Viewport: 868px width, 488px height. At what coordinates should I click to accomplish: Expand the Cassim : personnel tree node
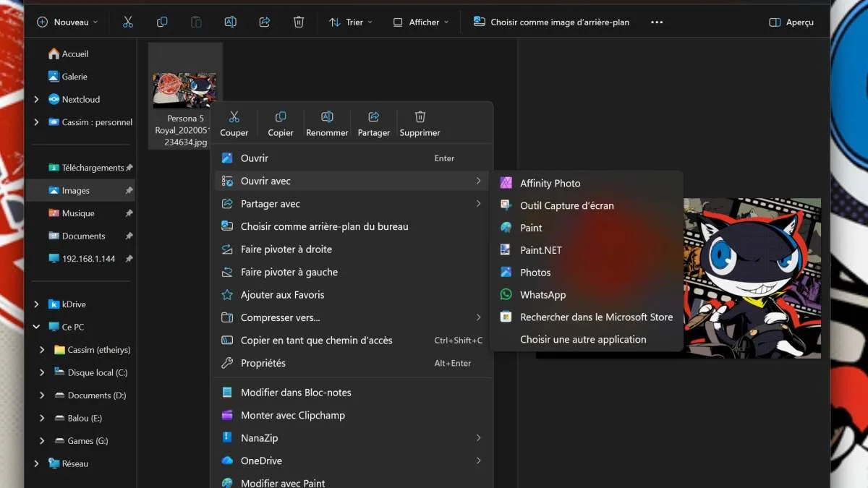pyautogui.click(x=36, y=122)
